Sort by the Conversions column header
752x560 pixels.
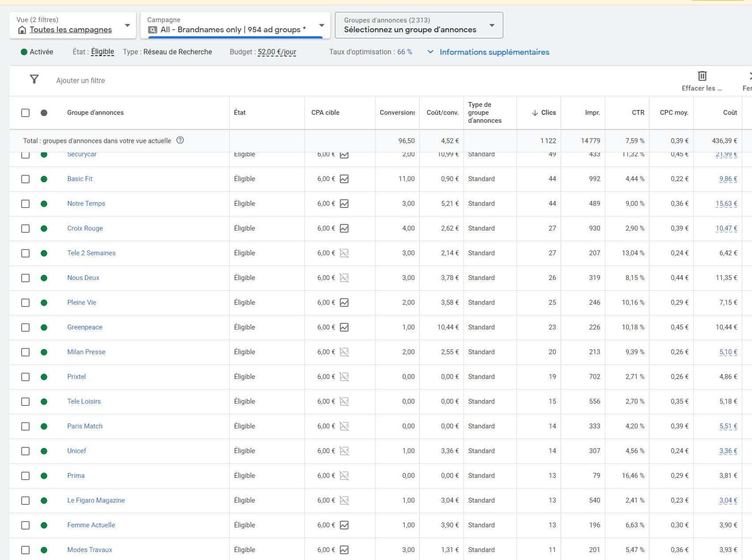[x=397, y=113]
